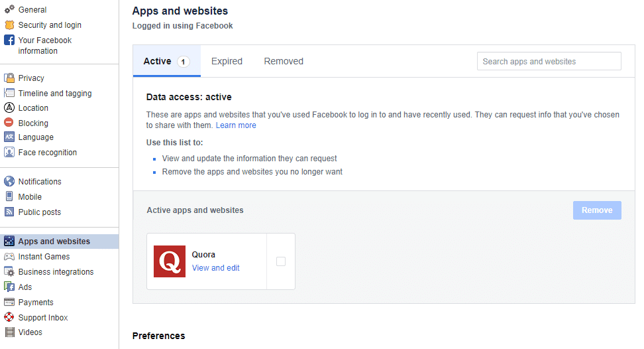The height and width of the screenshot is (349, 644).
Task: Open Your Facebook information label
Action: click(45, 46)
